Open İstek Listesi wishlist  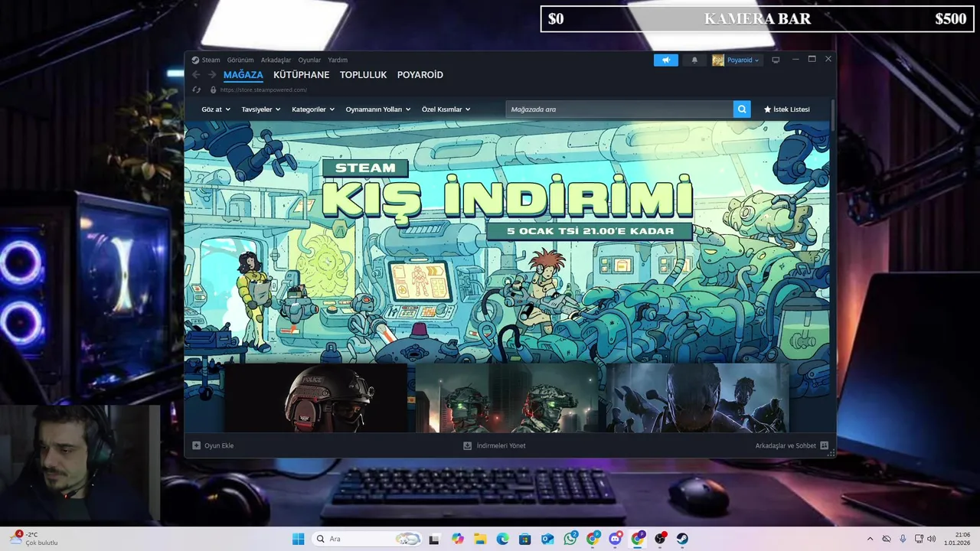pos(786,109)
